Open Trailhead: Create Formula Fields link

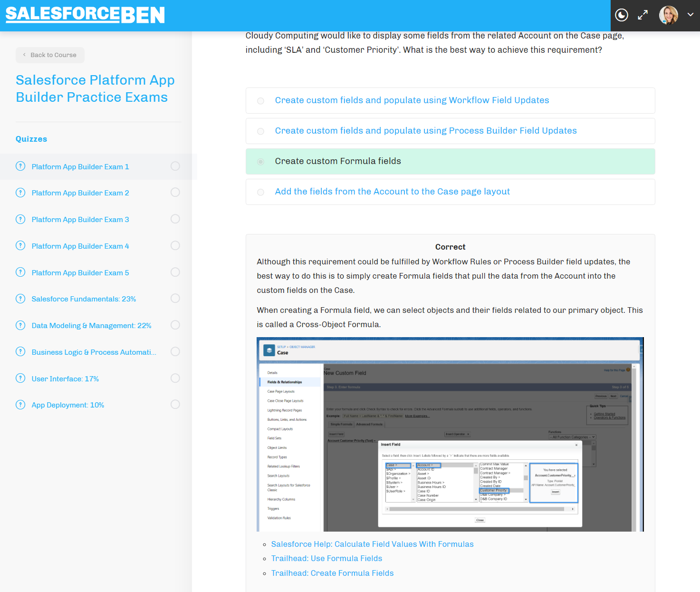[332, 573]
